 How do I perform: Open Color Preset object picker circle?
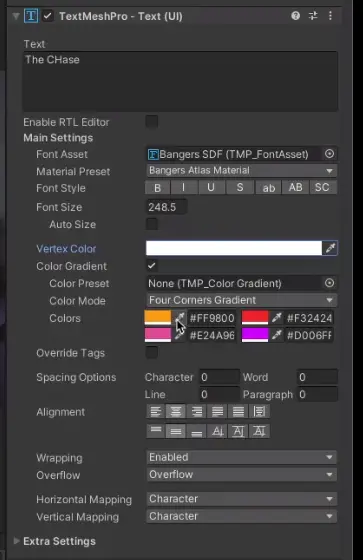[x=329, y=283]
